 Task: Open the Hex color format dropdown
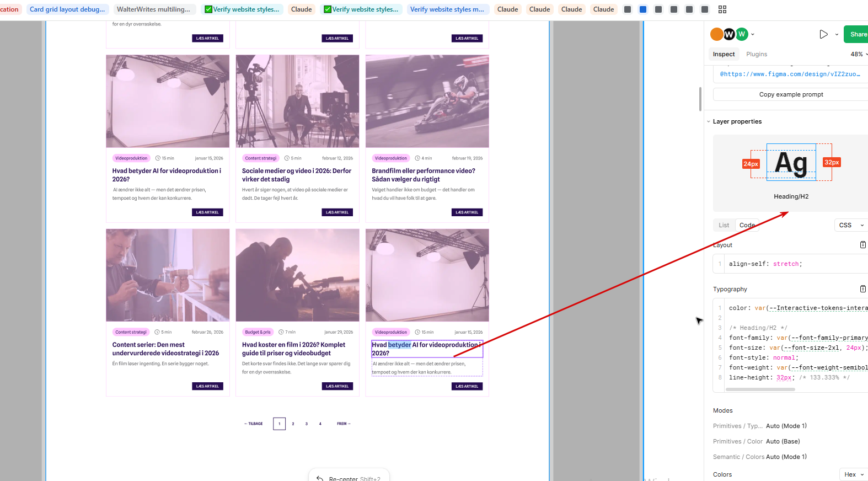tap(854, 474)
